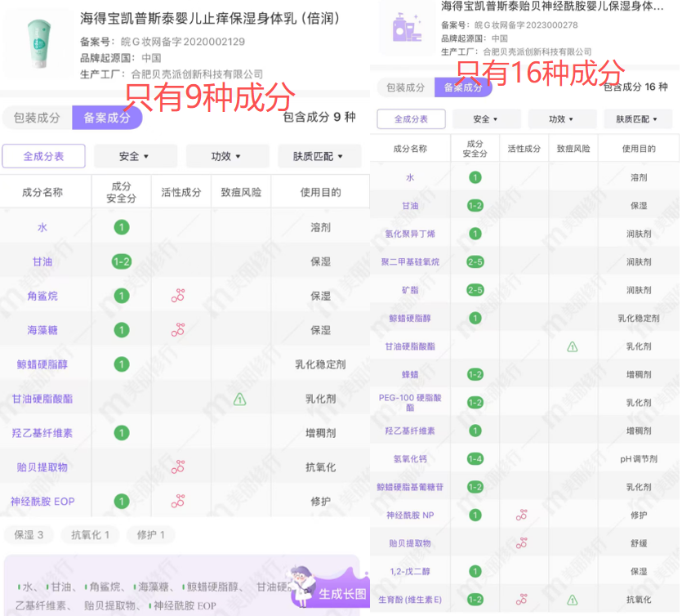Open 羟乙基纤维素 in left list

coord(42,433)
